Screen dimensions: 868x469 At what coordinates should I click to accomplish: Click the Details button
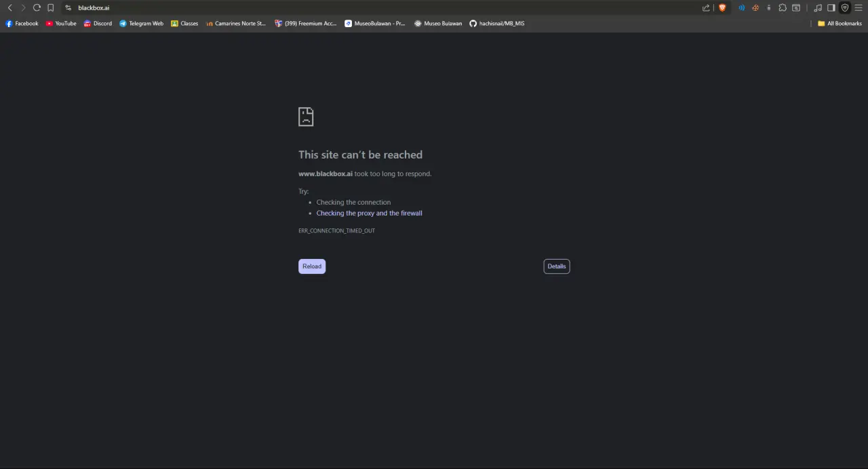[x=557, y=266]
